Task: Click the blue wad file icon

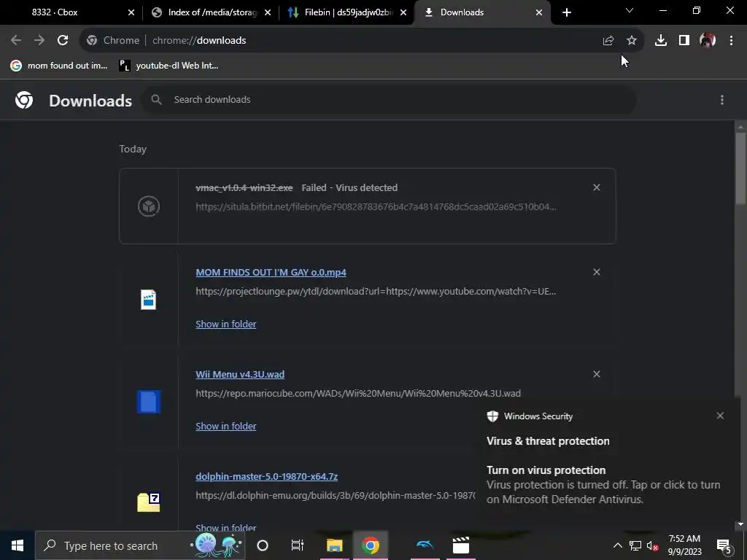Action: [149, 402]
